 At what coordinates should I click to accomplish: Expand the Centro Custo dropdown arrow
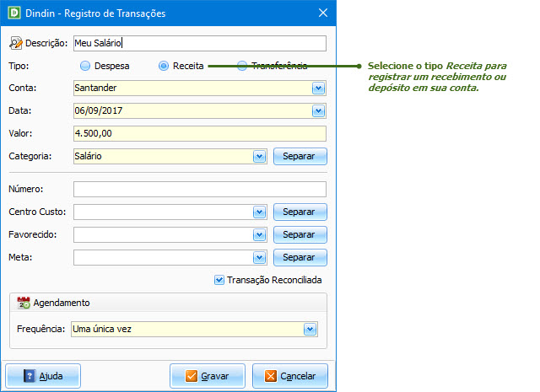tap(259, 212)
